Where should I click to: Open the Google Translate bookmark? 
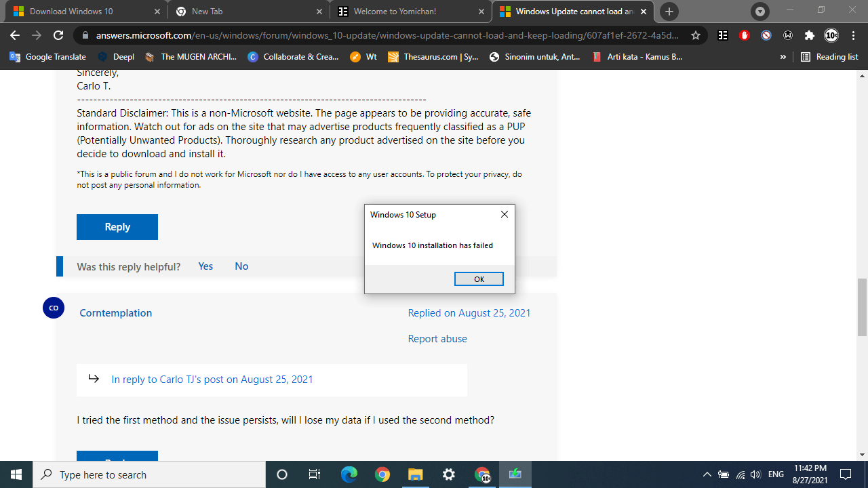coord(47,57)
